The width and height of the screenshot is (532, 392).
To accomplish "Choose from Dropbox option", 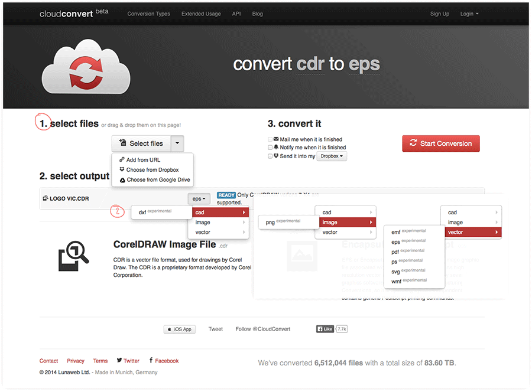I will [x=153, y=170].
